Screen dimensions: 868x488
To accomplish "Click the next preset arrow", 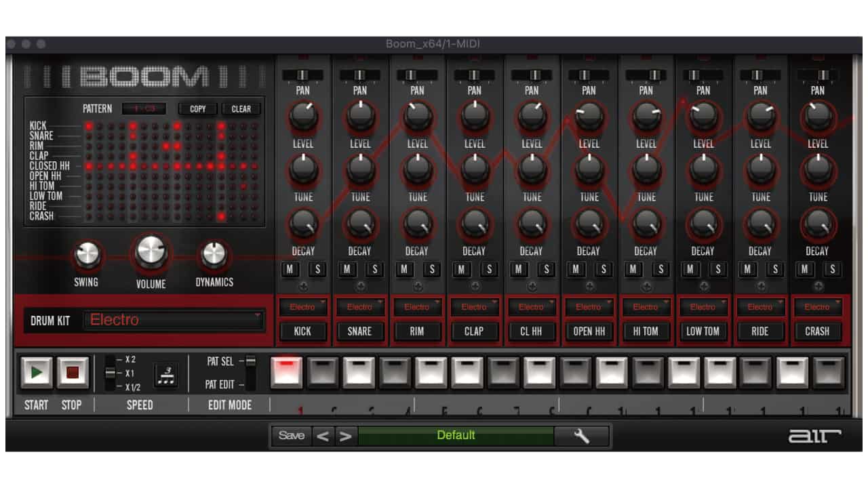I will click(x=345, y=436).
